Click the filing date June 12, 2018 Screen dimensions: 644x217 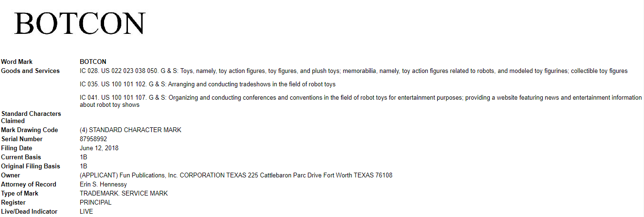[x=99, y=148]
